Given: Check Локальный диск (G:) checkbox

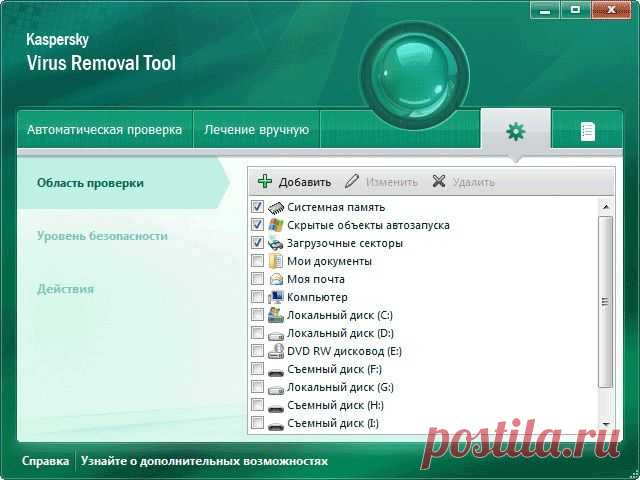Looking at the screenshot, I should click(257, 386).
